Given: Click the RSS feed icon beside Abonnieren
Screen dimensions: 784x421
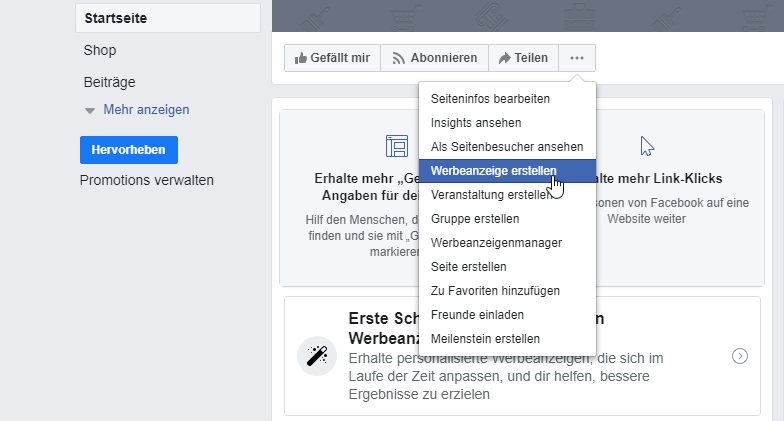Looking at the screenshot, I should [x=398, y=58].
